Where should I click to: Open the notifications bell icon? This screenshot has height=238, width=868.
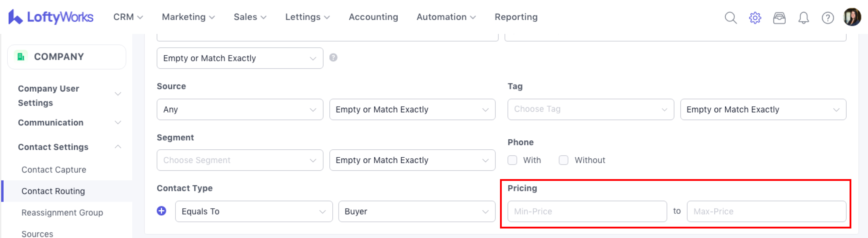[803, 18]
